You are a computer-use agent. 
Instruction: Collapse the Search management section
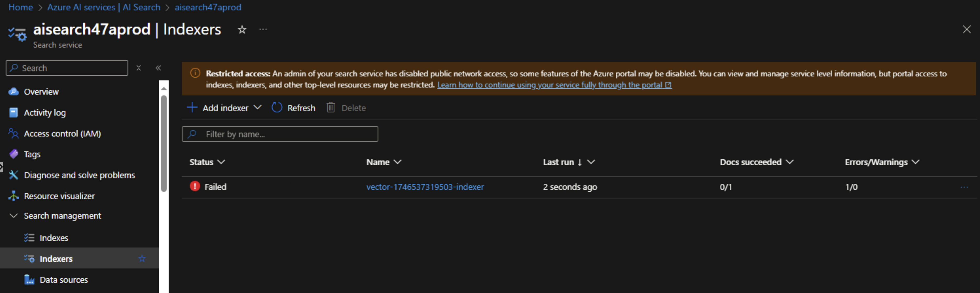coord(14,216)
